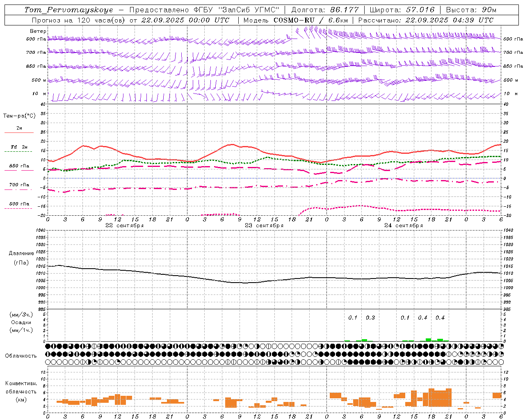525x420 pixels.
Task: Click the (км) unit under convective cloudiness
Action: coord(21,399)
